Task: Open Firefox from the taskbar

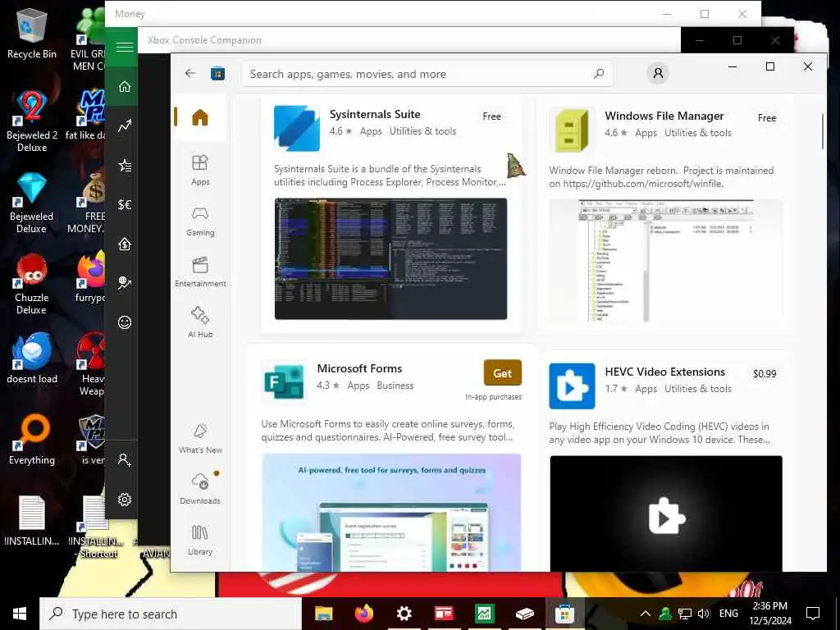Action: coord(363,614)
